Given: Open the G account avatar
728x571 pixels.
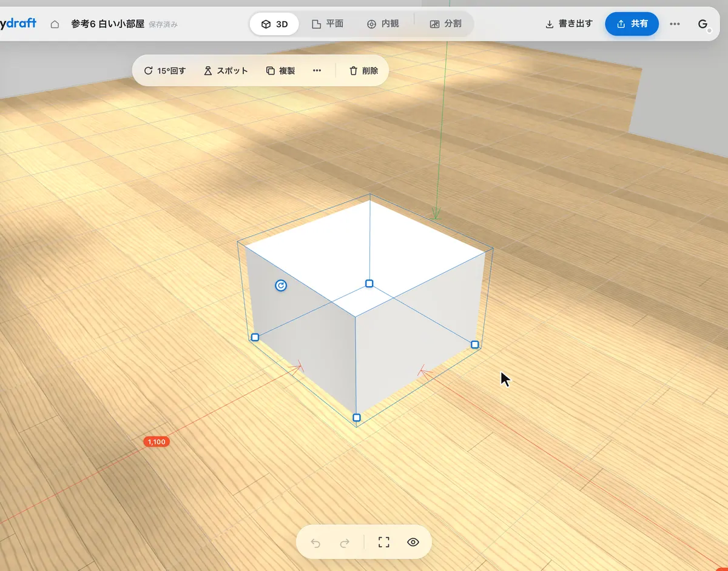Looking at the screenshot, I should [x=703, y=24].
